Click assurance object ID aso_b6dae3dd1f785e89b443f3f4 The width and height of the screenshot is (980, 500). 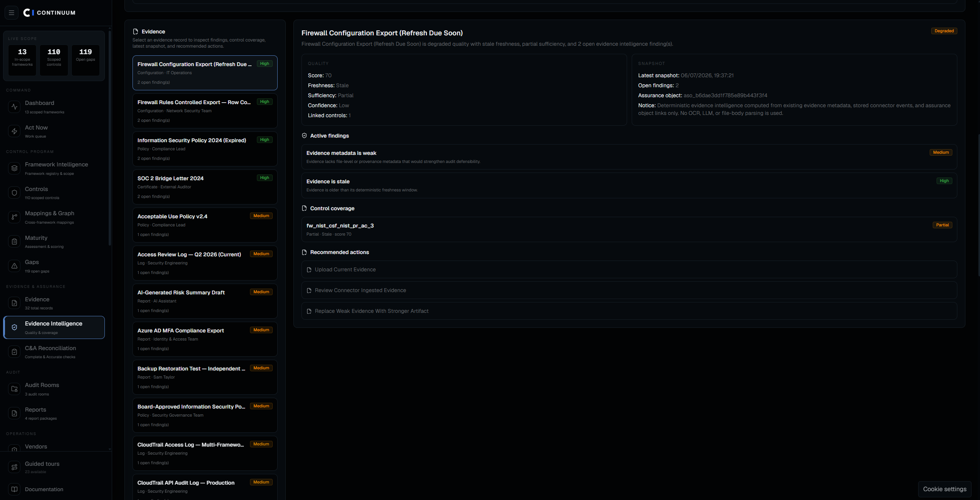725,96
